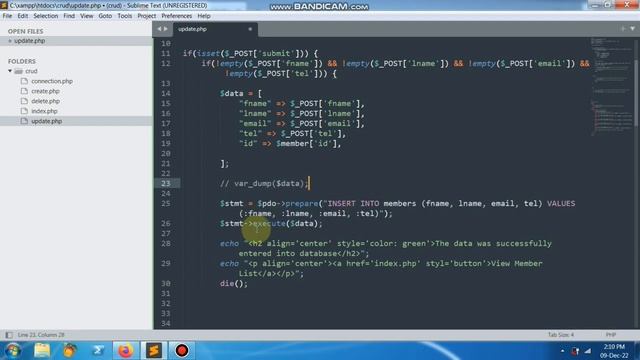This screenshot has height=360, width=640.
Task: Click the delete.php file icon
Action: (24, 101)
